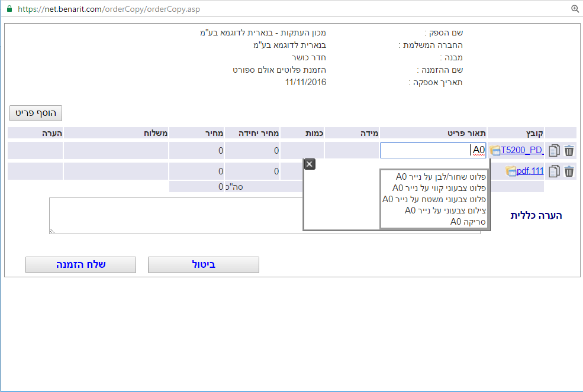Image resolution: width=583 pixels, height=392 pixels.
Task: Click the ביטול cancel button
Action: (x=203, y=265)
